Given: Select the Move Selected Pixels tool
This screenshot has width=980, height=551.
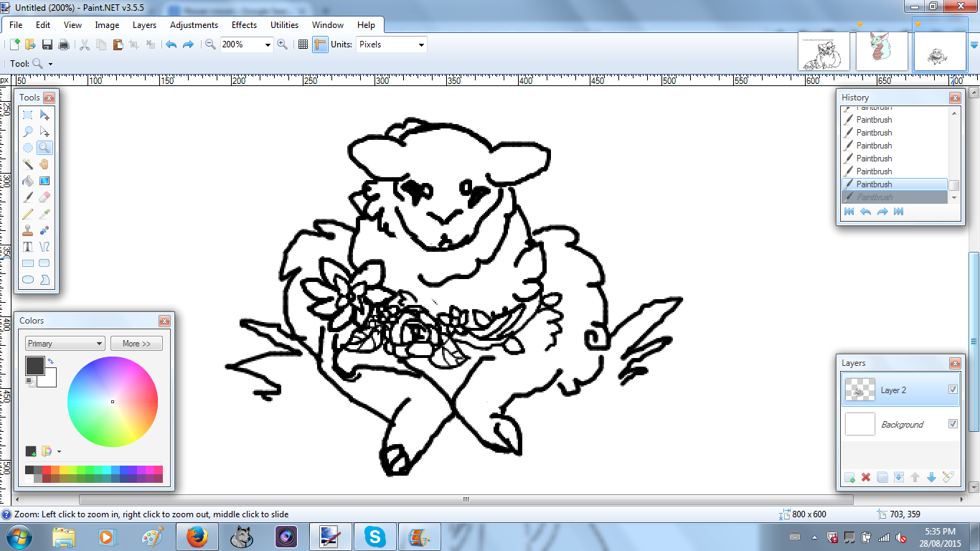Looking at the screenshot, I should coord(44,115).
